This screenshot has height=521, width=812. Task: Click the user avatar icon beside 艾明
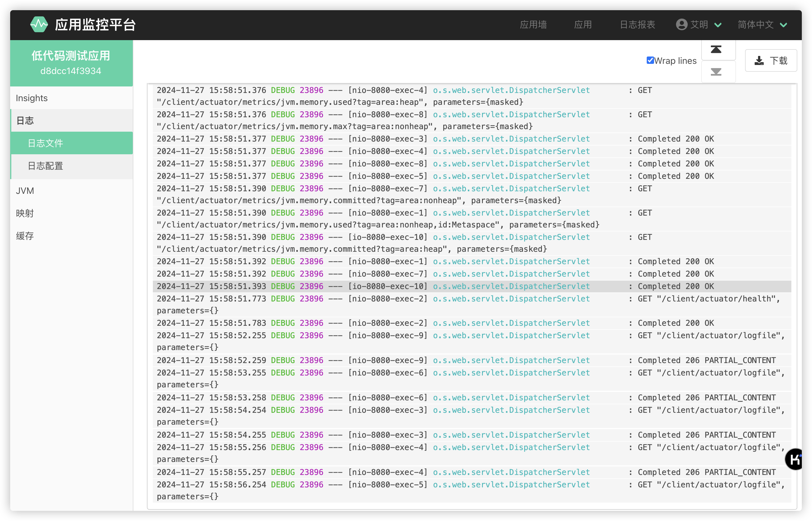click(681, 25)
